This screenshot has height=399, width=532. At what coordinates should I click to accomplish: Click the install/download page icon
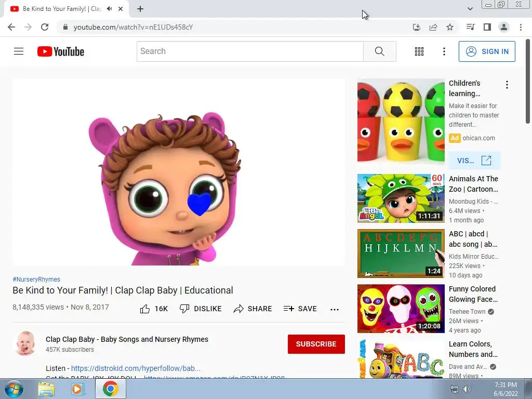pos(417,27)
